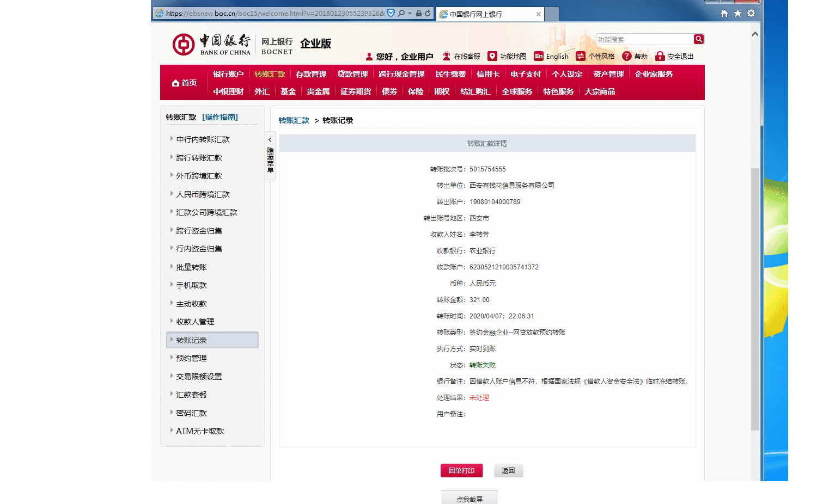Click address bar lock icon

pyautogui.click(x=419, y=13)
